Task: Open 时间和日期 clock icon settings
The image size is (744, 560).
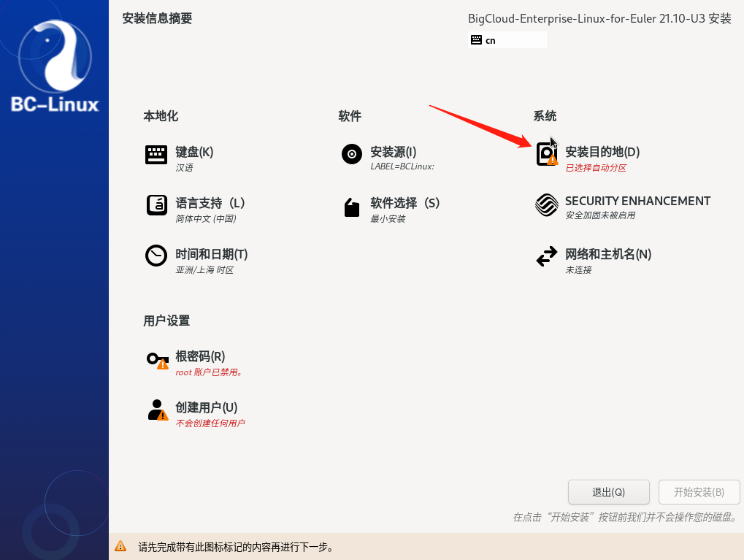Action: click(156, 256)
